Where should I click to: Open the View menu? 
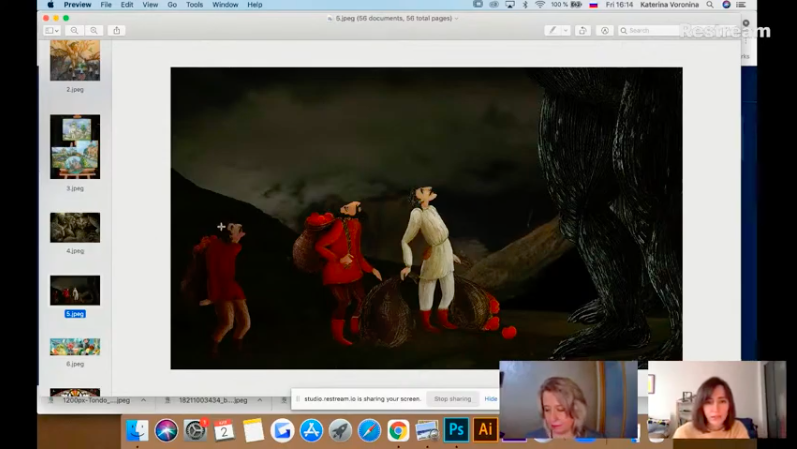click(150, 5)
